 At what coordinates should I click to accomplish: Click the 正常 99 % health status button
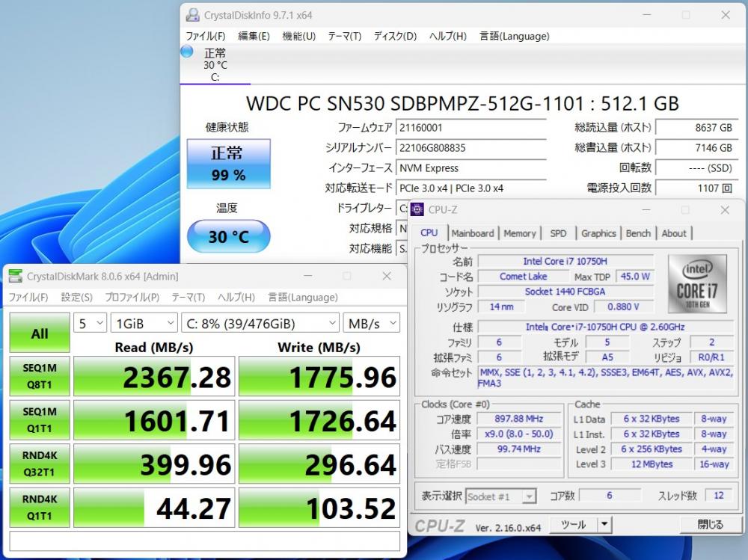[x=228, y=164]
